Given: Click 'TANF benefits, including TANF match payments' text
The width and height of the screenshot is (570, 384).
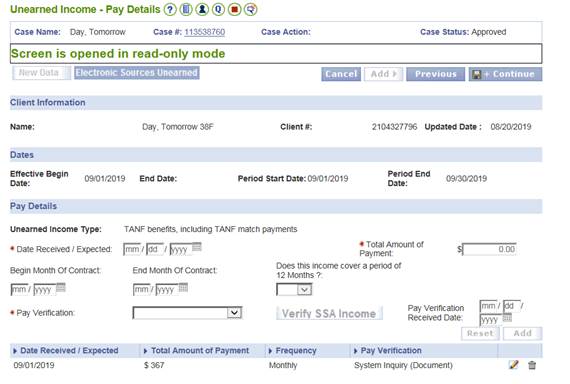Looking at the screenshot, I should click(x=210, y=229).
